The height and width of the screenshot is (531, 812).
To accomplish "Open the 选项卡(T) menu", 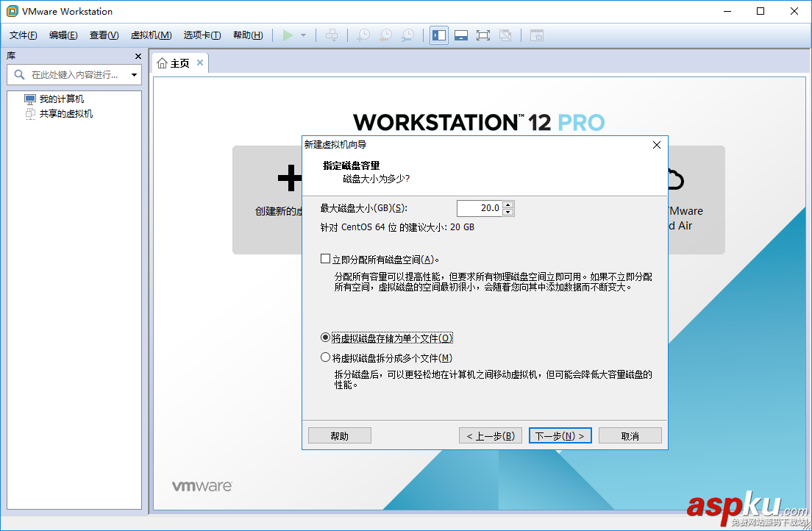I will 202,35.
